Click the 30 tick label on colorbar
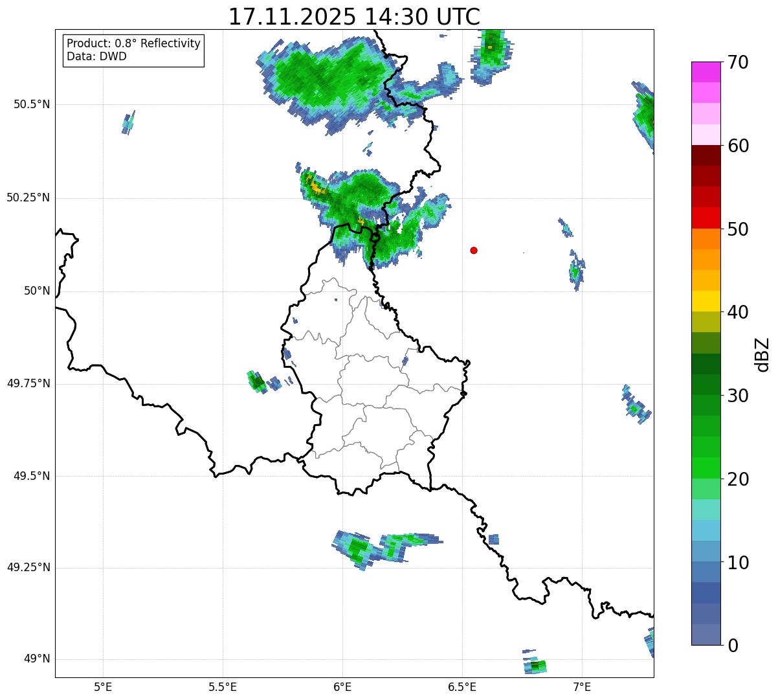778x700 pixels. 737,396
